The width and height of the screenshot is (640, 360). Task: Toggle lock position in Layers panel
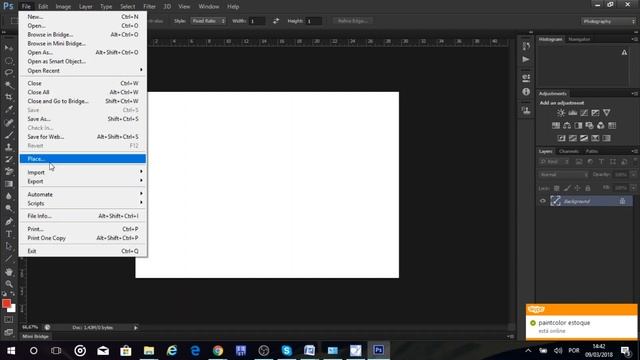point(578,188)
